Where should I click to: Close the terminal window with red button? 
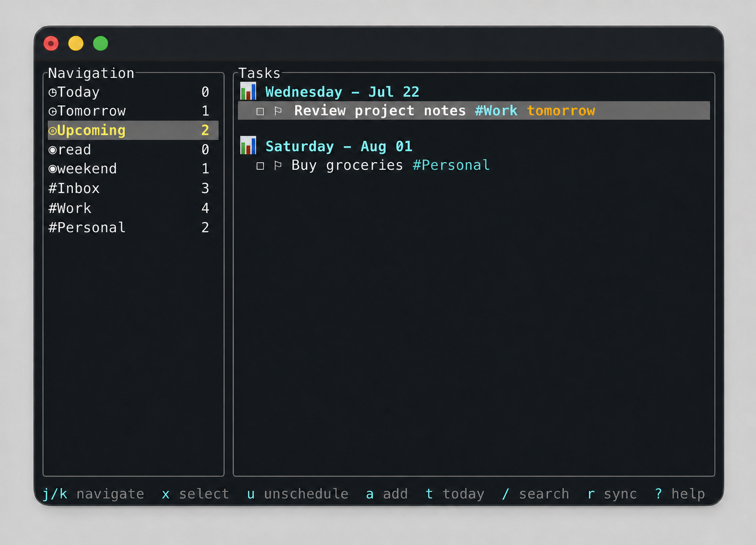(x=51, y=43)
